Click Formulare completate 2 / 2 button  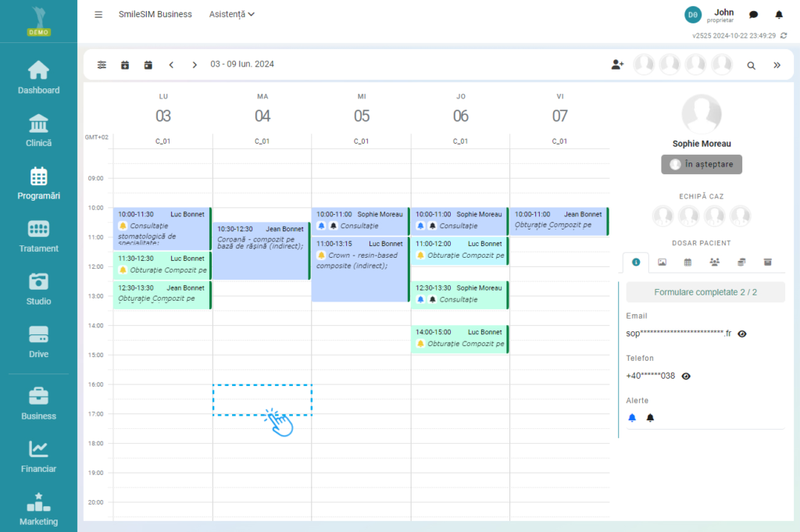pyautogui.click(x=705, y=292)
